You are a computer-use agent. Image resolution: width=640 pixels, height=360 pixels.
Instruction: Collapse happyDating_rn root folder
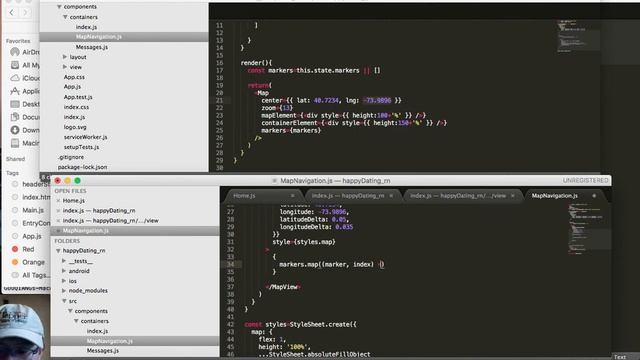[x=58, y=251]
